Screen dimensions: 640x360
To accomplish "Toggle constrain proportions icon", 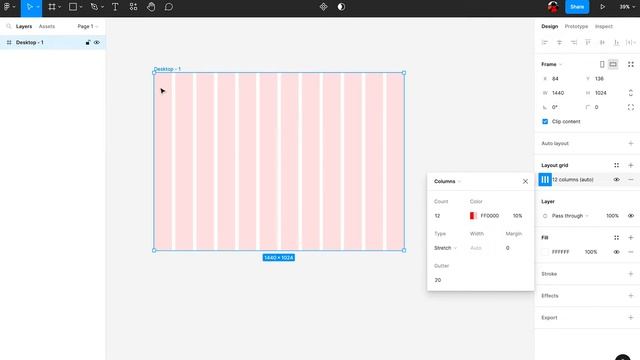I will point(631,93).
